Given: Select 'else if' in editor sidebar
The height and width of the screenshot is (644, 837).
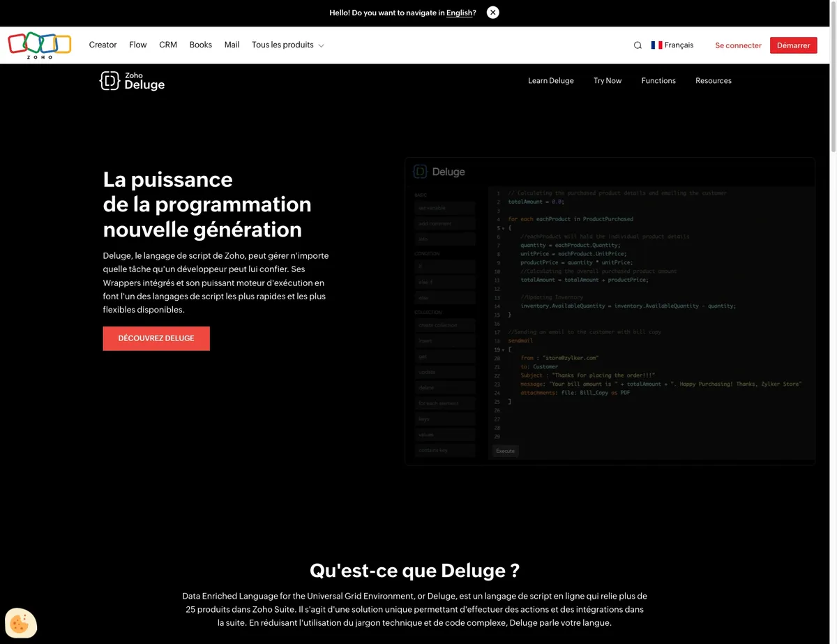Looking at the screenshot, I should (445, 282).
